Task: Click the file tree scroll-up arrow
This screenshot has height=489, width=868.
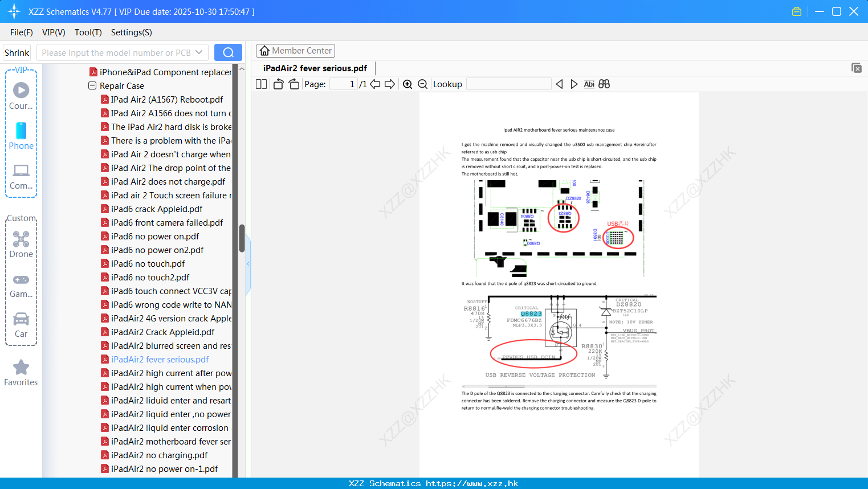Action: click(242, 69)
